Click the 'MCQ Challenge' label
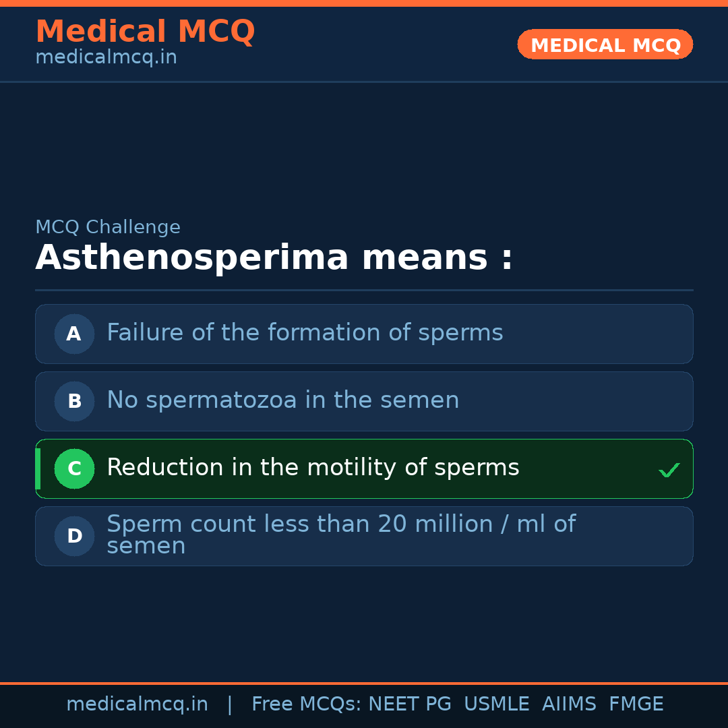 pos(108,227)
